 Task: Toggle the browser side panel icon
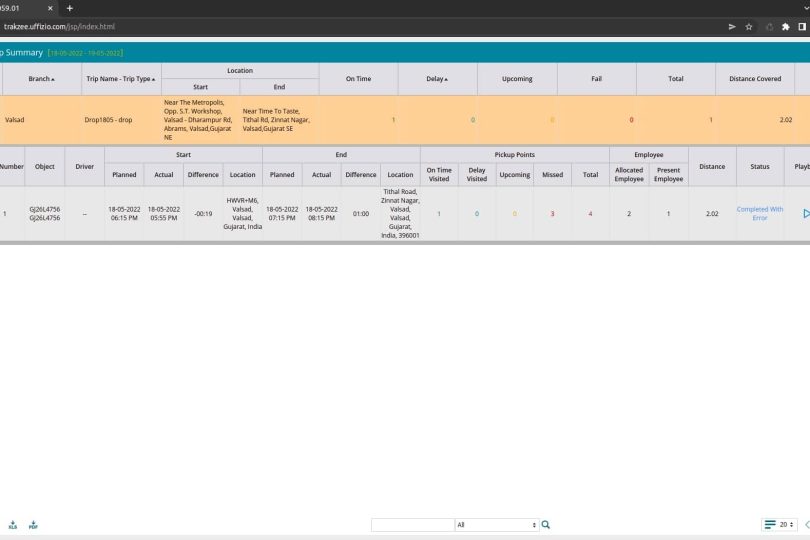pos(802,27)
